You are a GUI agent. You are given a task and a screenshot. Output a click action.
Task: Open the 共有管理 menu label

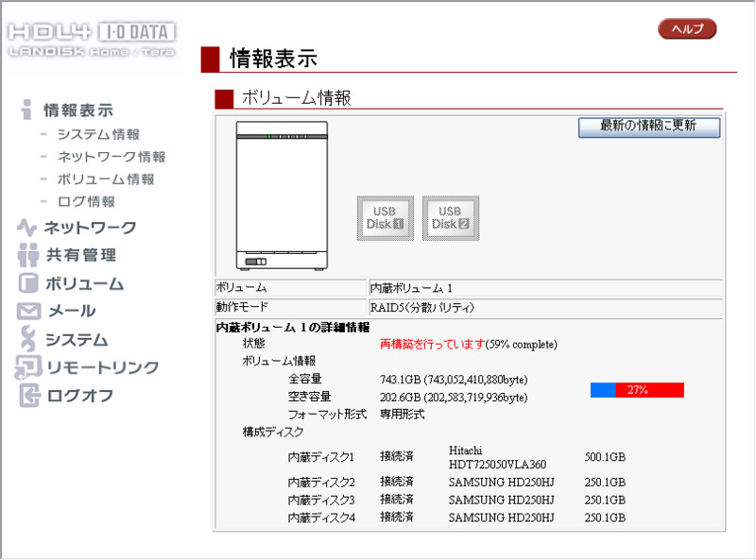[x=81, y=255]
